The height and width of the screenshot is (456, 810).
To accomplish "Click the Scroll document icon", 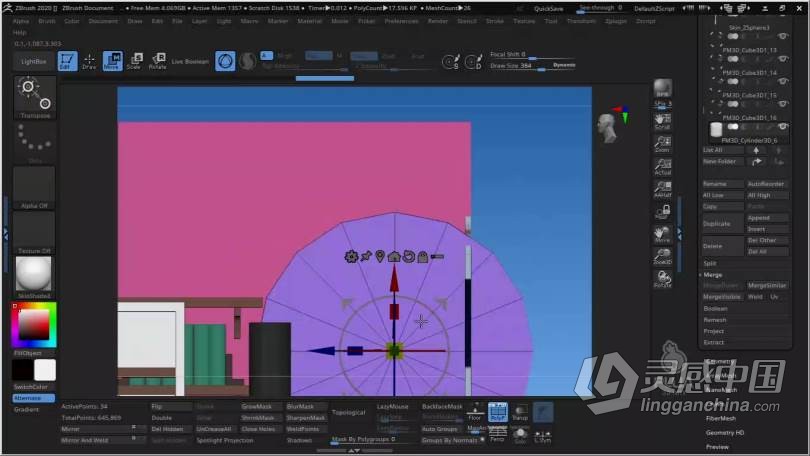I will click(662, 121).
